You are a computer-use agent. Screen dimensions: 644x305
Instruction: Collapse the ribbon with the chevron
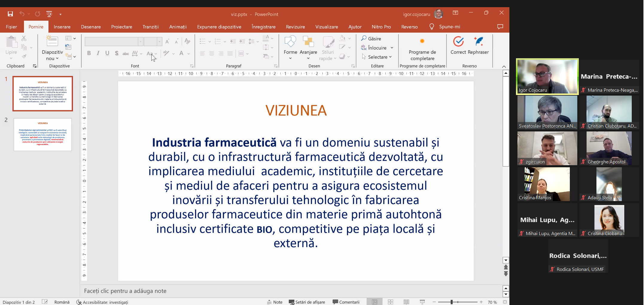click(504, 66)
